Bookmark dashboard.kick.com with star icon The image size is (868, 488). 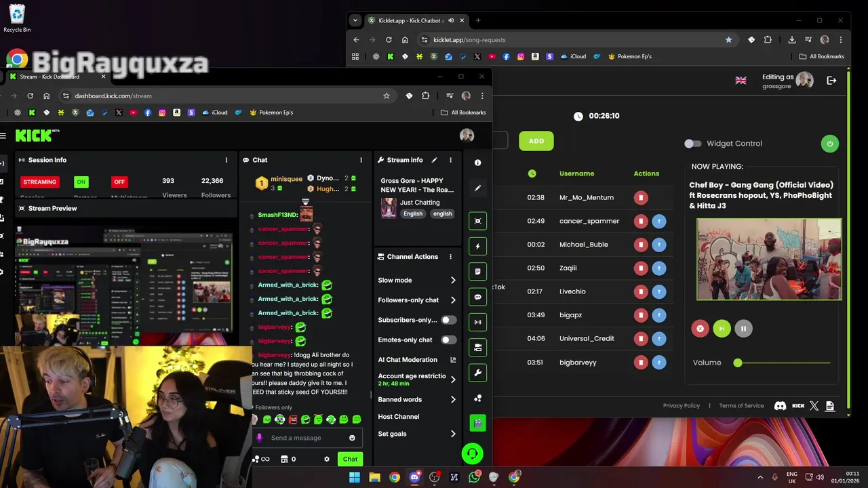coord(387,96)
